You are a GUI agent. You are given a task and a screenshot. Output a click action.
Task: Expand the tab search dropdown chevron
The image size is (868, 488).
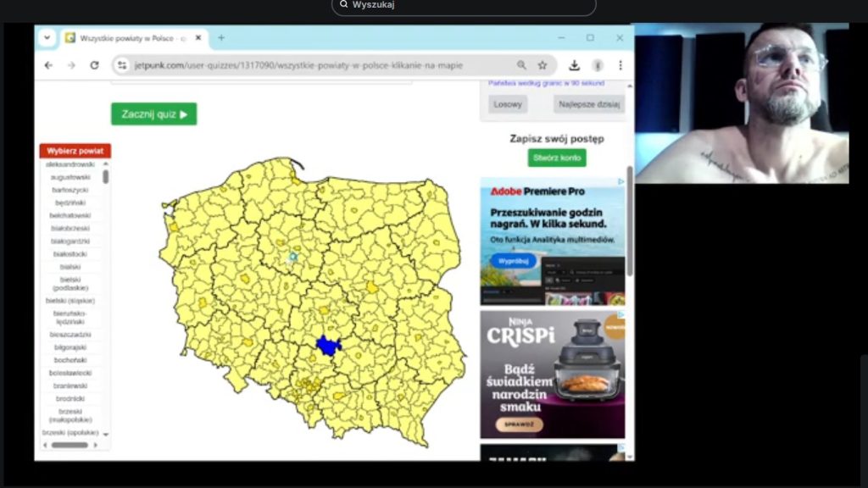(46, 38)
